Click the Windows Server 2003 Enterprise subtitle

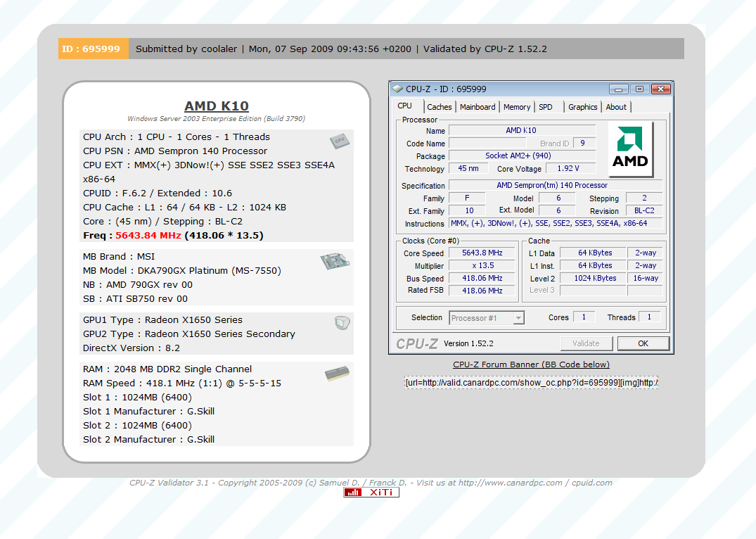216,119
